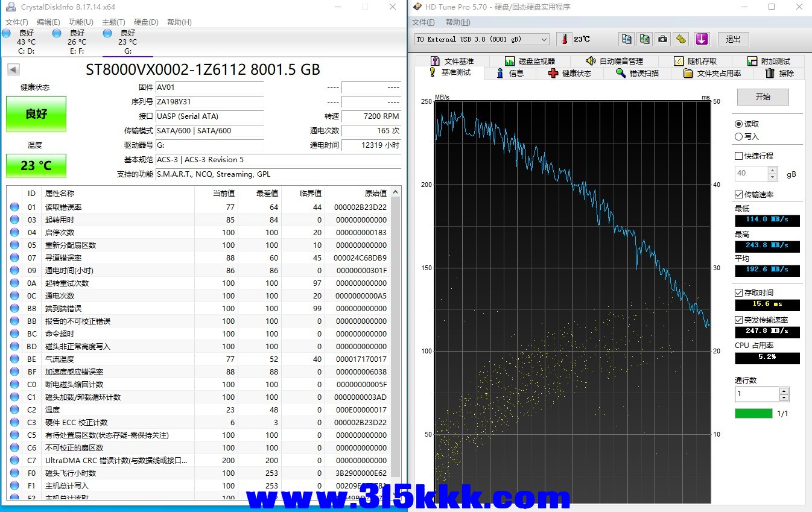
Task: Click the serial number field ZA198Y31
Action: pyautogui.click(x=209, y=101)
